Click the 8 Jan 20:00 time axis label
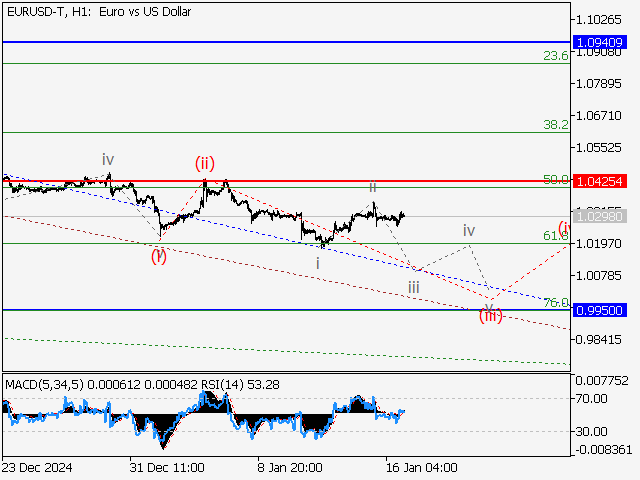The width and height of the screenshot is (640, 480). (x=290, y=467)
